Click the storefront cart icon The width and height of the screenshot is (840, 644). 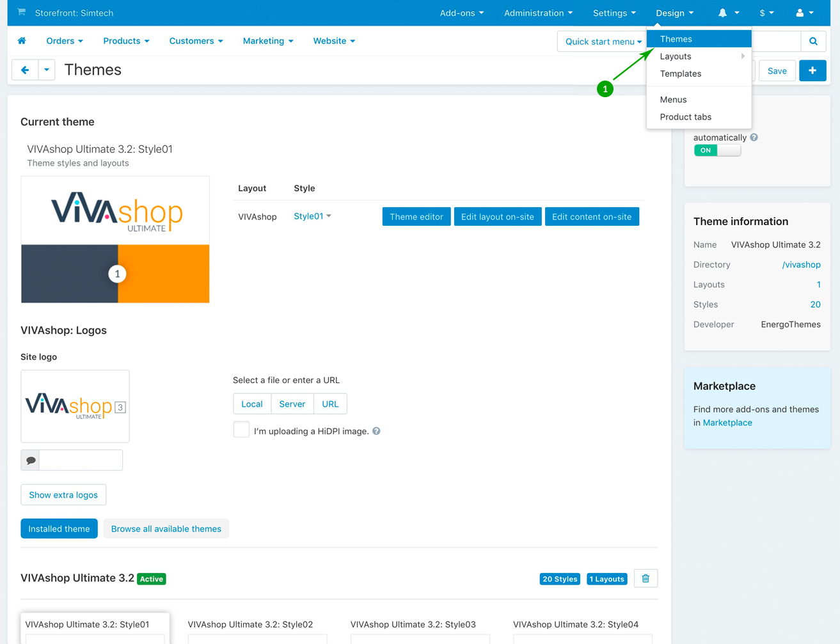tap(22, 12)
